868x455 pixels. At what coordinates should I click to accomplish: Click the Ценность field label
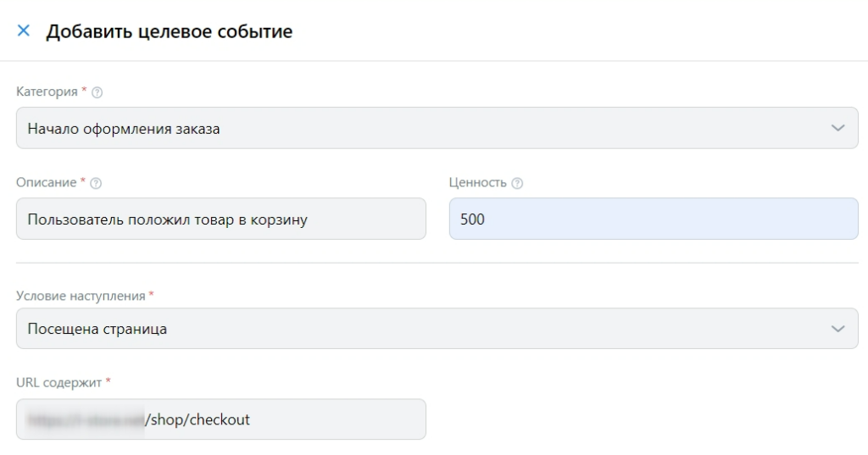coord(477,183)
